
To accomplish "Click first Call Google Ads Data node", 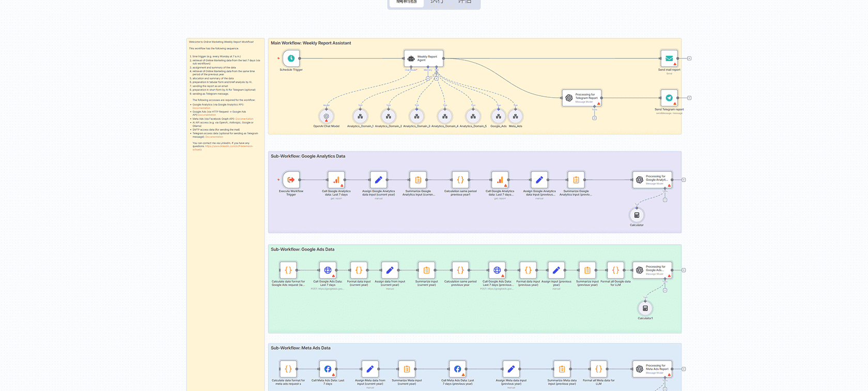I will point(328,270).
